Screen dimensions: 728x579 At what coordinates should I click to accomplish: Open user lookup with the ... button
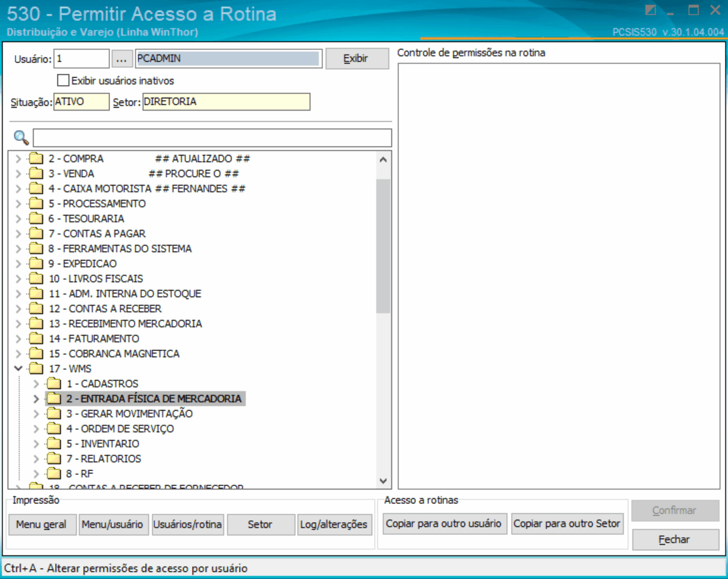pyautogui.click(x=121, y=59)
